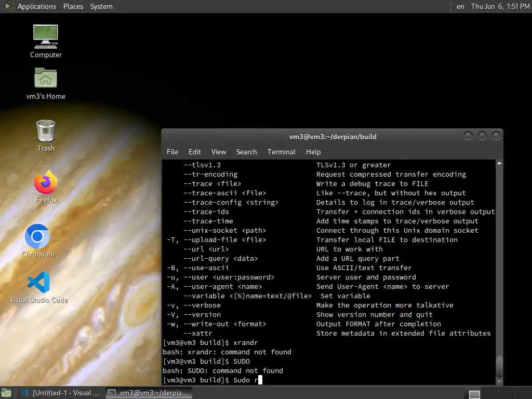Click the terminal scrollbar thumb

pos(499,366)
